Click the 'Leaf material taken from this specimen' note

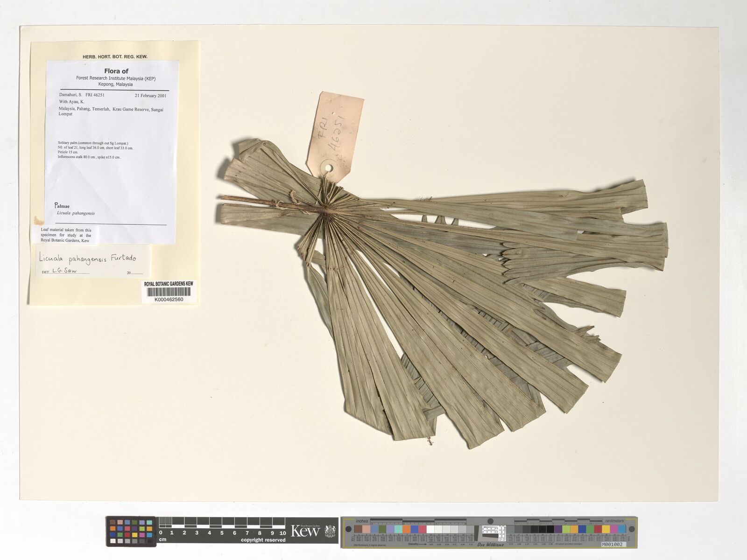[x=66, y=235]
